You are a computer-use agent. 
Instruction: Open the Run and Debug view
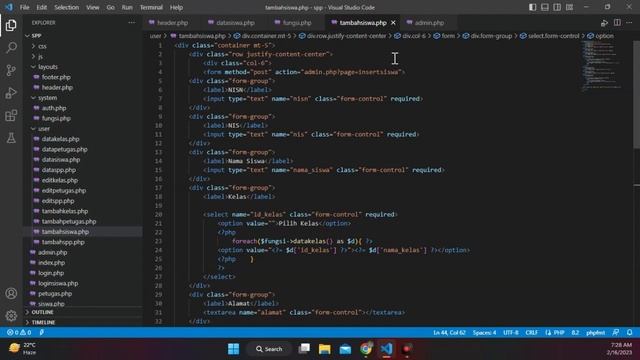(x=11, y=93)
